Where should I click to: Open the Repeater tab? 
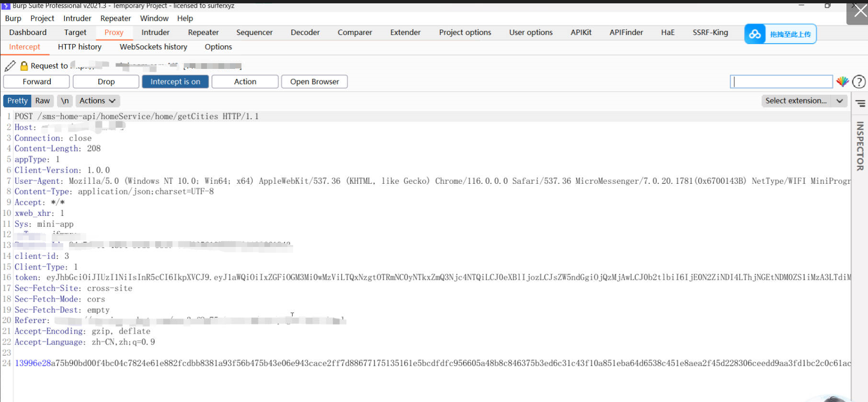203,33
